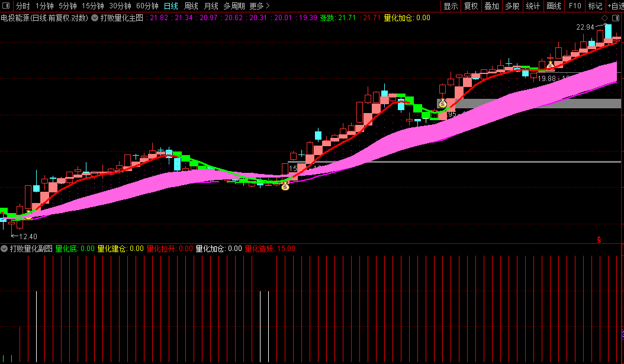Viewport: 624px width, 364px height.
Task: Click the money bag signal near price 15
Action: [x=285, y=186]
